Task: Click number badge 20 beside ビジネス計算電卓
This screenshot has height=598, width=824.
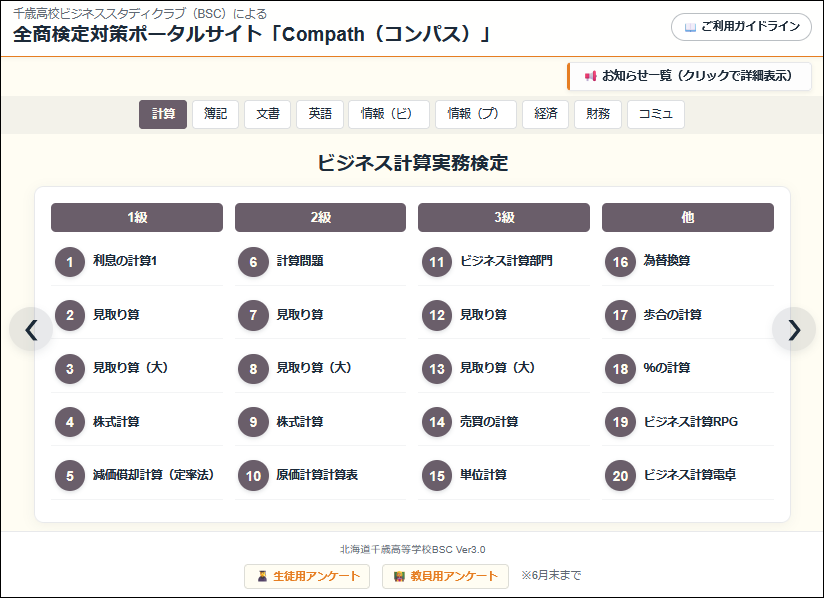Action: point(621,476)
